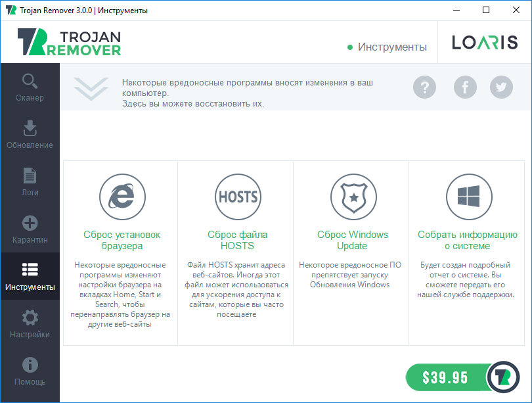Click the Сброс установок браузера link
532x403 pixels.
click(x=122, y=240)
